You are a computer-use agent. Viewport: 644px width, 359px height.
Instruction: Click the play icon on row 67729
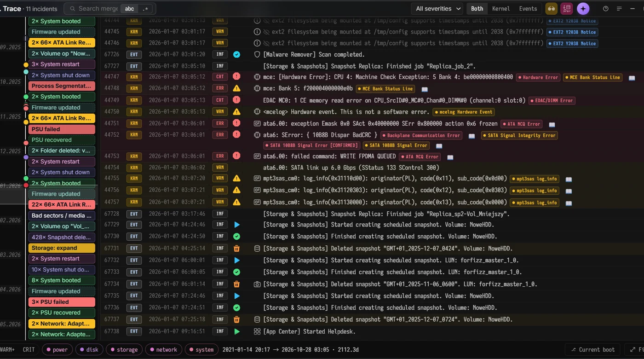point(237,225)
